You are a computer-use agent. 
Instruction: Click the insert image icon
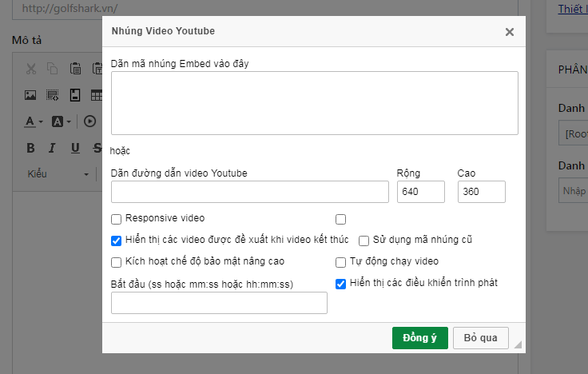30,96
